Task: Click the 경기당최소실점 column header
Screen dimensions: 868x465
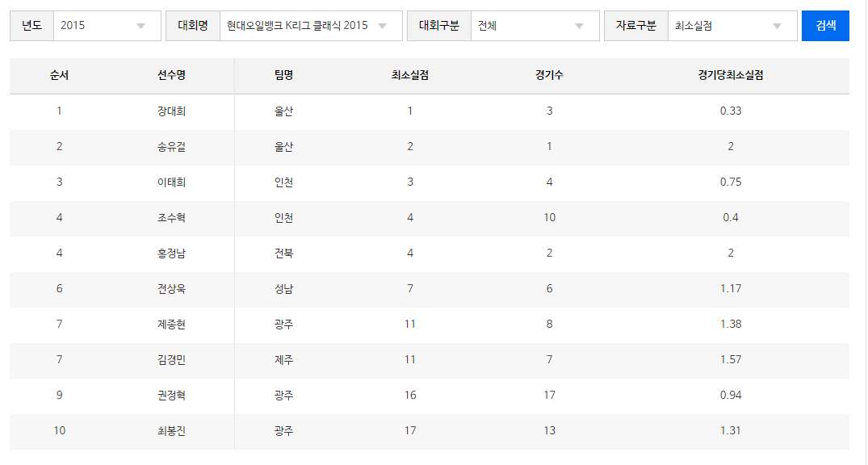Action: [x=730, y=76]
